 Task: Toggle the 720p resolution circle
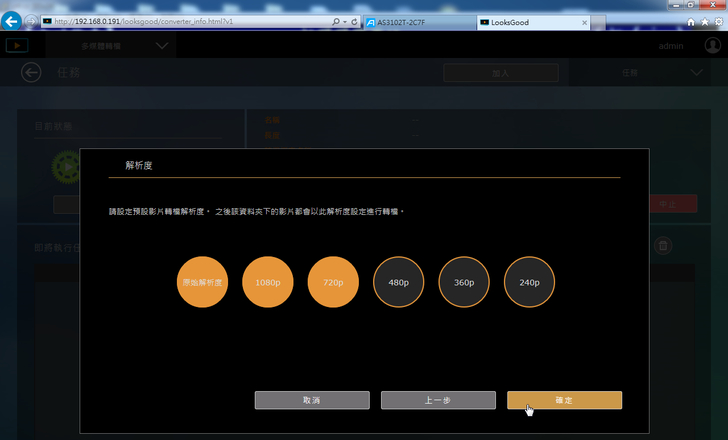(333, 282)
